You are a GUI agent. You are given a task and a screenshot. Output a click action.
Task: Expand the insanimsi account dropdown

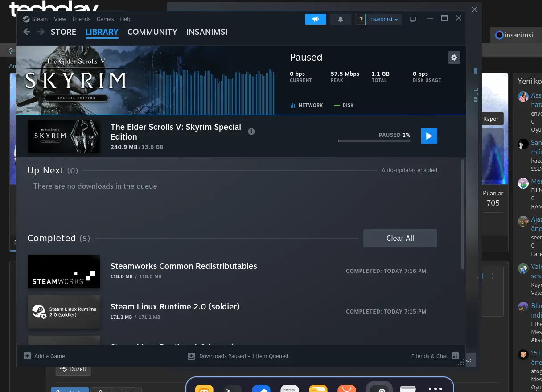point(384,19)
